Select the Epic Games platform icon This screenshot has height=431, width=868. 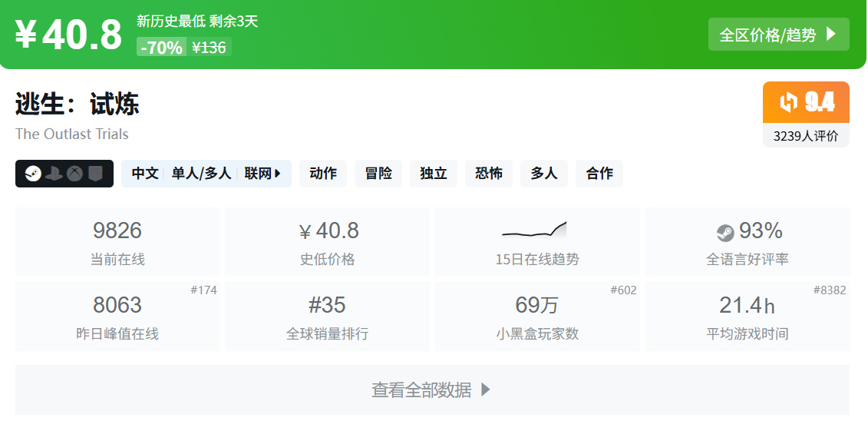tap(95, 174)
